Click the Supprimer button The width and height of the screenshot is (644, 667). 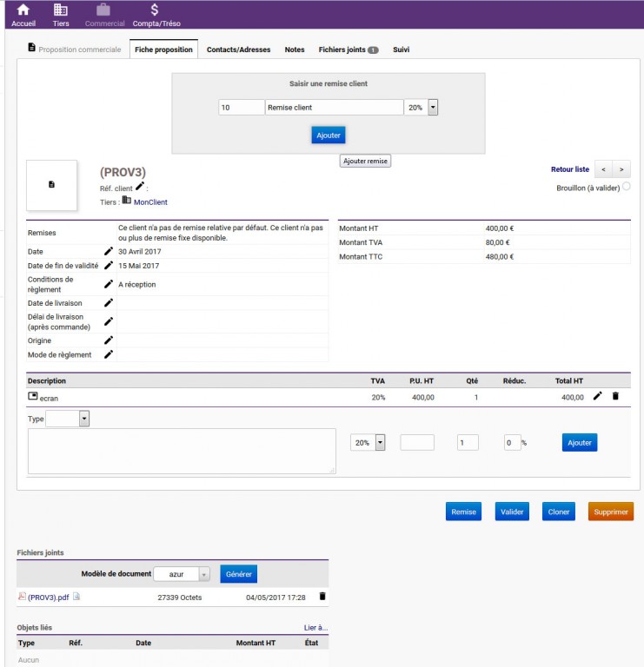[611, 512]
